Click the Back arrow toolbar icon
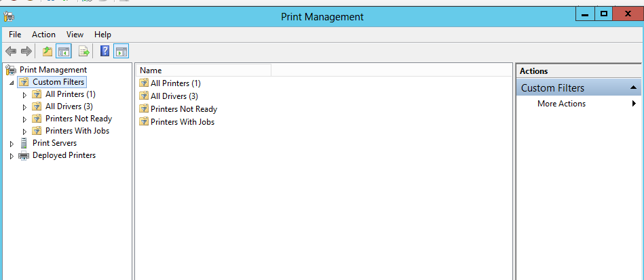The image size is (644, 280). (x=11, y=52)
